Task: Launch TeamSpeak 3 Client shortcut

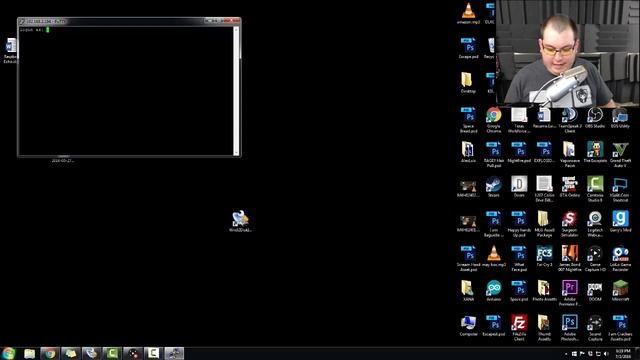Action: [x=569, y=120]
